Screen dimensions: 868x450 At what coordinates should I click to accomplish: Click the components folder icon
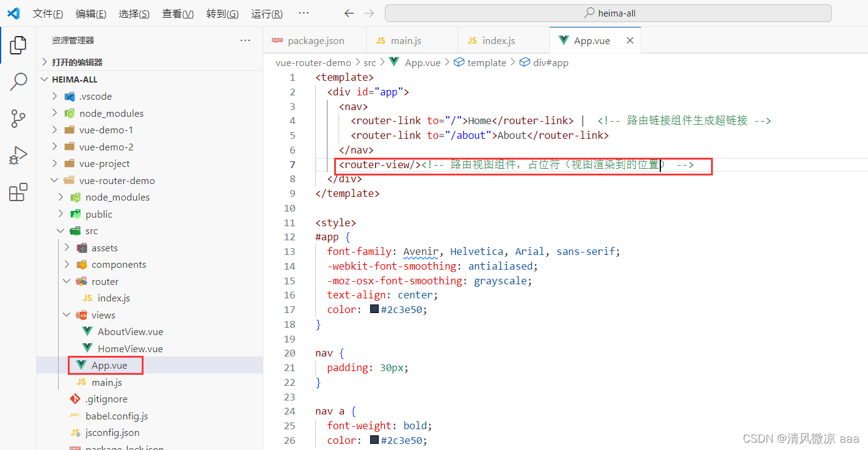(81, 265)
